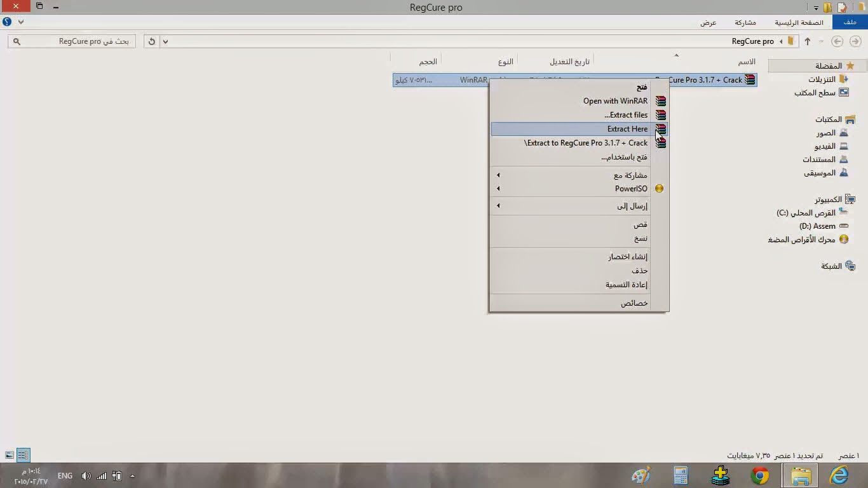Sort by الاسم column header
This screenshot has width=868, height=488.
pos(747,62)
